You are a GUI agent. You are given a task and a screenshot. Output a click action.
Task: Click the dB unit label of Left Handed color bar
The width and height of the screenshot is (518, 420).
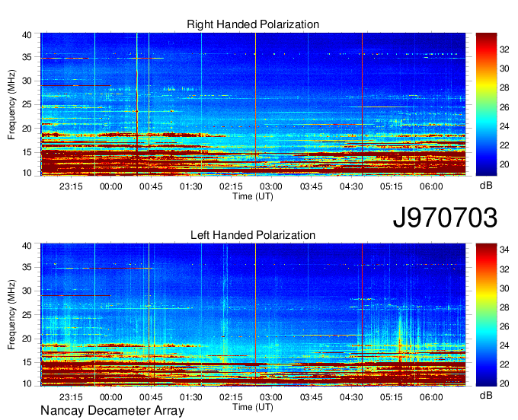pos(486,395)
